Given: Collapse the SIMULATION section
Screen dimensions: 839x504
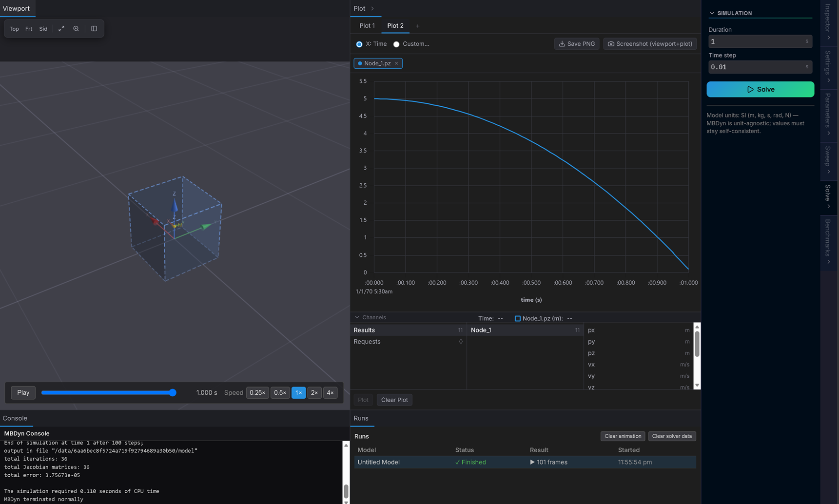Looking at the screenshot, I should point(712,13).
